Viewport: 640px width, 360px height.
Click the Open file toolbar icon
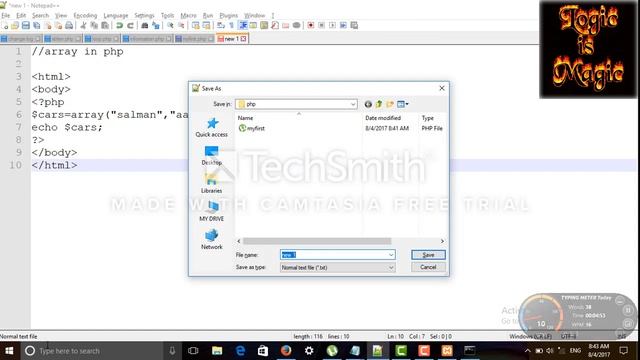tap(15, 25)
